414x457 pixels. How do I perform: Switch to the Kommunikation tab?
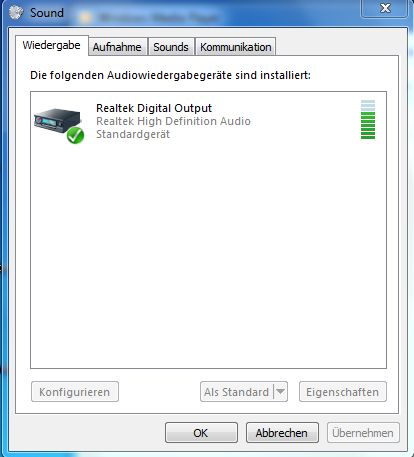tap(235, 47)
